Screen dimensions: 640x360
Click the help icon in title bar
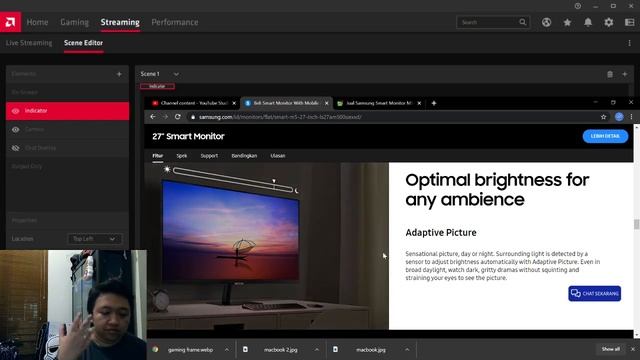coord(578,6)
